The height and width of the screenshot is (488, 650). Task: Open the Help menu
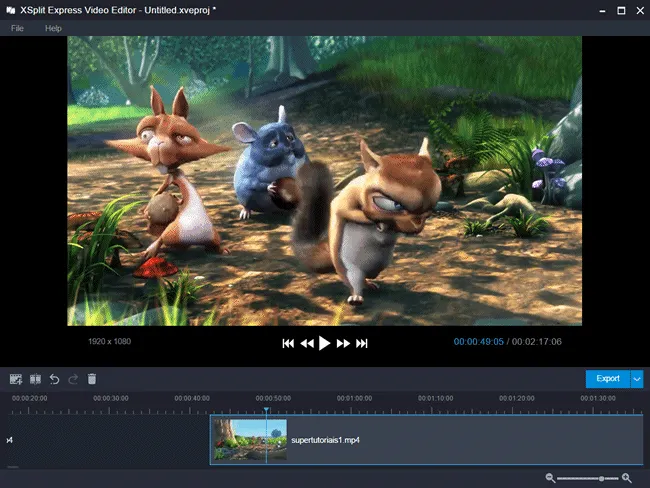tap(53, 28)
